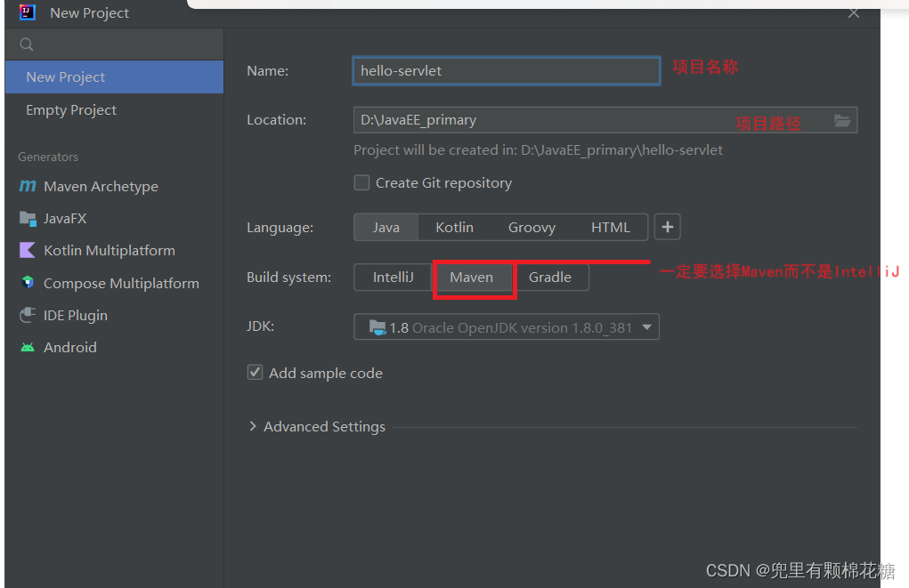This screenshot has width=909, height=588.
Task: Open JavaFX generator entry
Action: click(x=114, y=219)
